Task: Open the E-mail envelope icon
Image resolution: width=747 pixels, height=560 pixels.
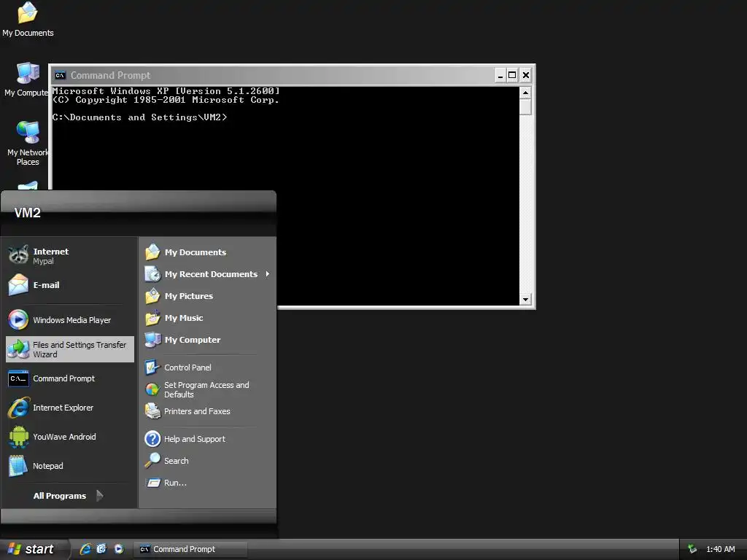Action: [x=18, y=285]
